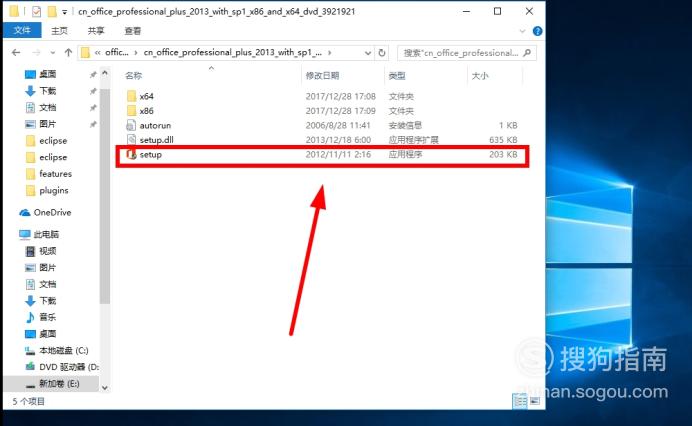692x426 pixels.
Task: Click the navigation pane scrollbar thumb
Action: pos(105,196)
